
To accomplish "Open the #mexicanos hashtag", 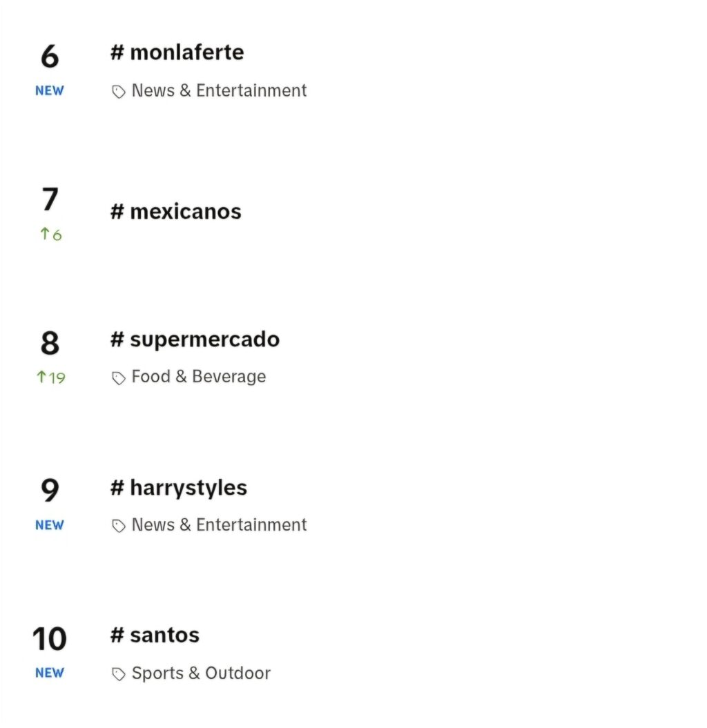I will pos(176,212).
